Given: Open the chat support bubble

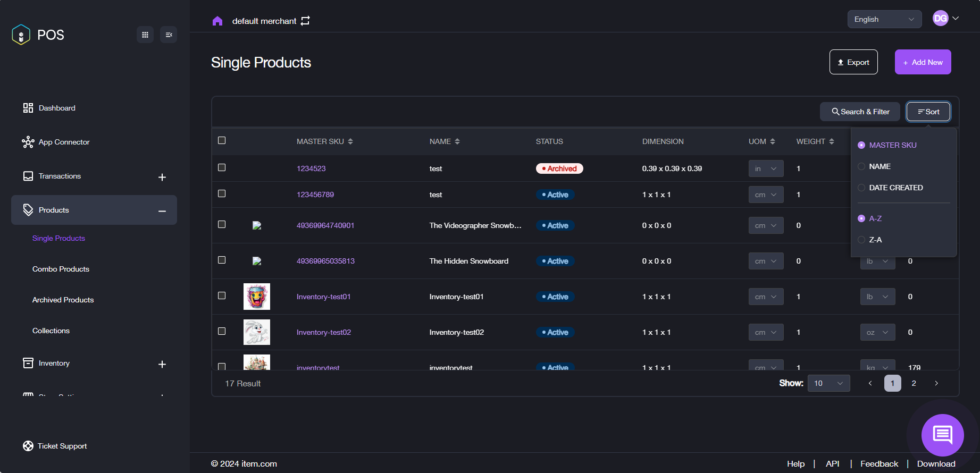Looking at the screenshot, I should [x=942, y=435].
